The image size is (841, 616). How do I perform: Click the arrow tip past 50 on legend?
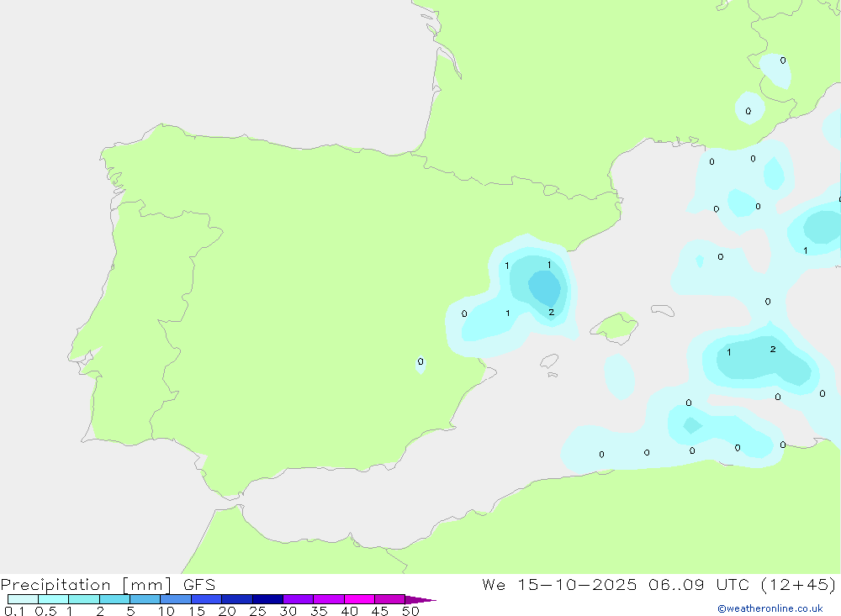tap(420, 599)
